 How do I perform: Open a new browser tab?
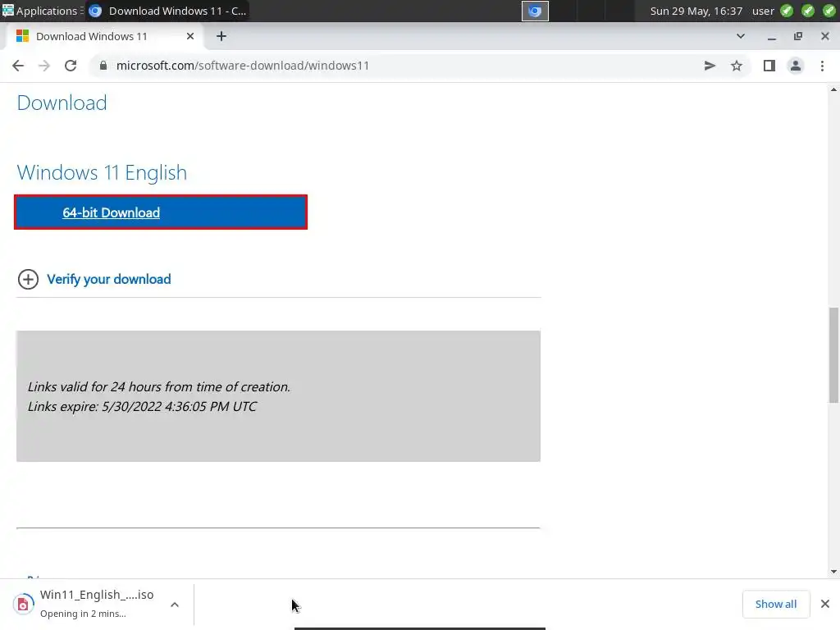coord(221,36)
